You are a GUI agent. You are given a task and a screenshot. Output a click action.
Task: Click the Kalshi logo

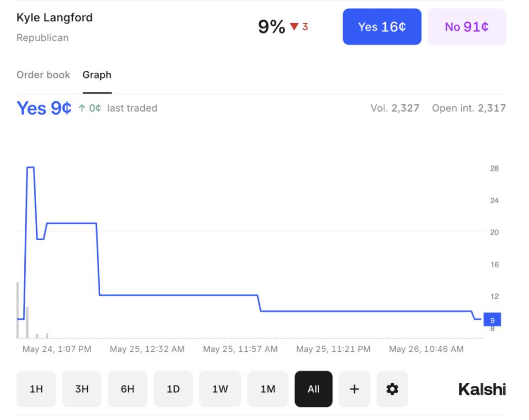point(482,389)
